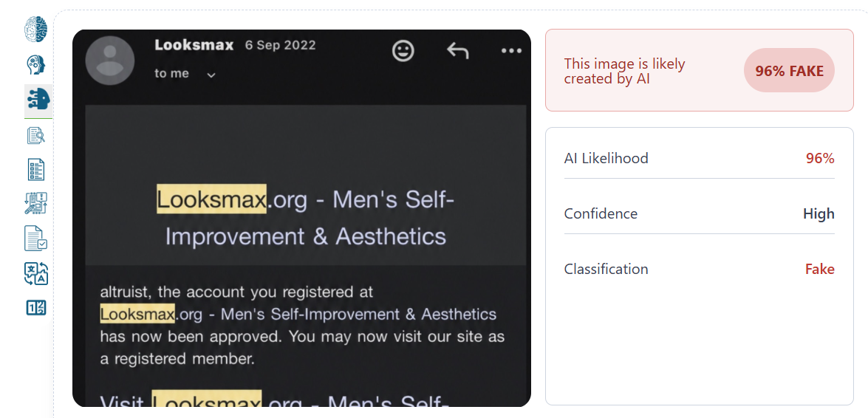The width and height of the screenshot is (868, 418).
Task: Click the 'AI Likelihood' label
Action: tap(606, 158)
